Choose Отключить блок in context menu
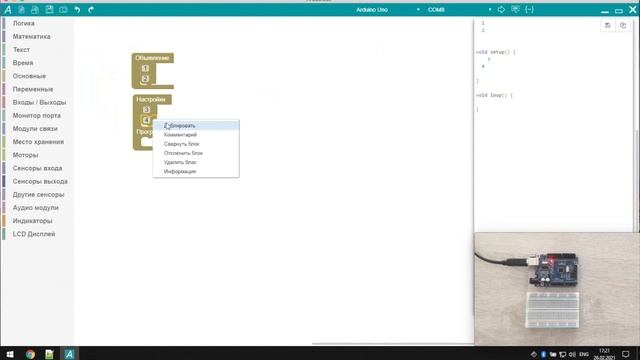The image size is (640, 360). (x=196, y=153)
